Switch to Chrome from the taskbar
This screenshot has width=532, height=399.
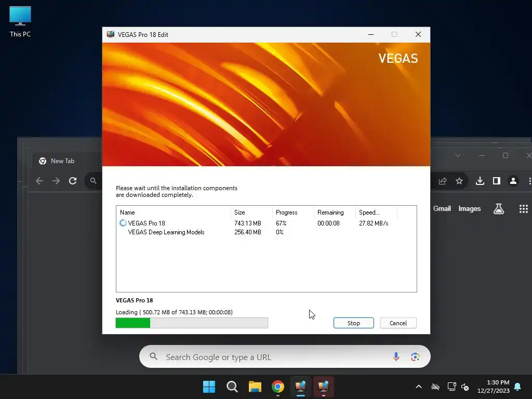pyautogui.click(x=277, y=387)
